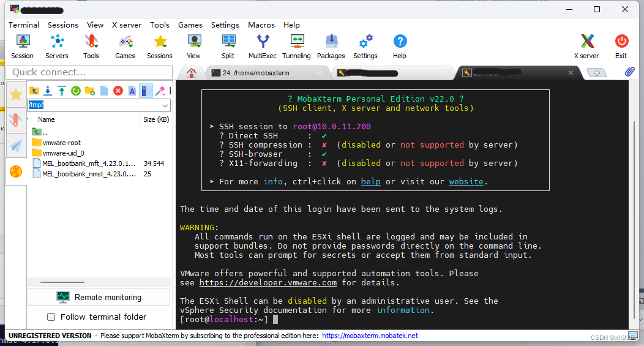Expand the /tmp/ path dropdown arrow
The image size is (644, 346).
(x=165, y=105)
